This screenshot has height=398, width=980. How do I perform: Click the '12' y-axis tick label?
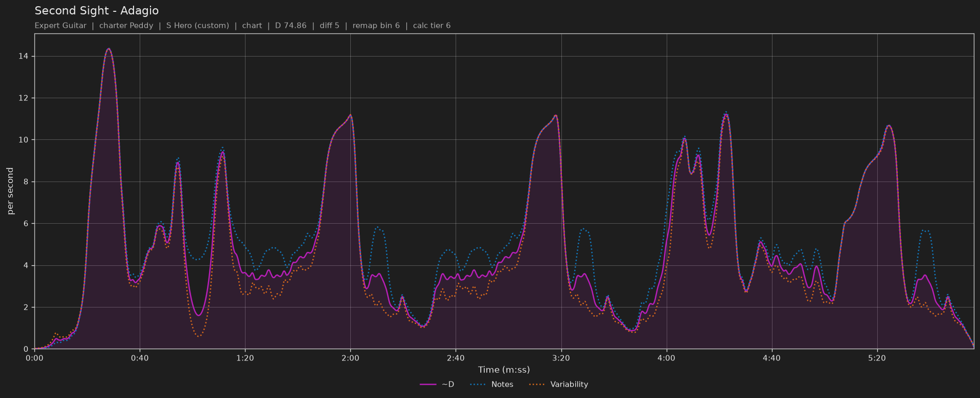pos(24,98)
